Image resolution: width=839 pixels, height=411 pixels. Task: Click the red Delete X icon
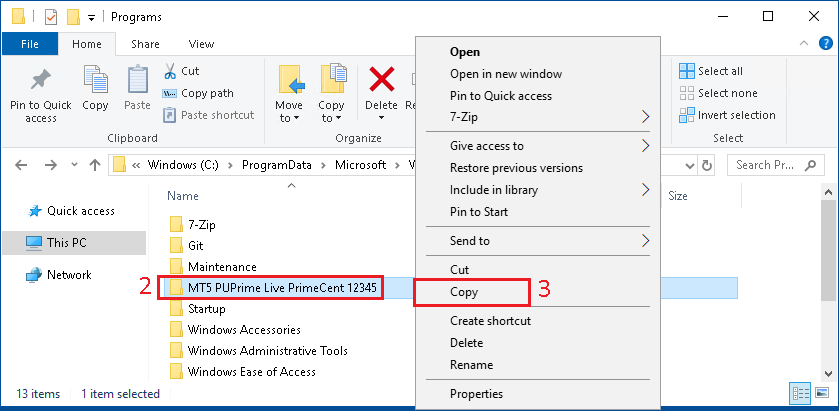381,79
